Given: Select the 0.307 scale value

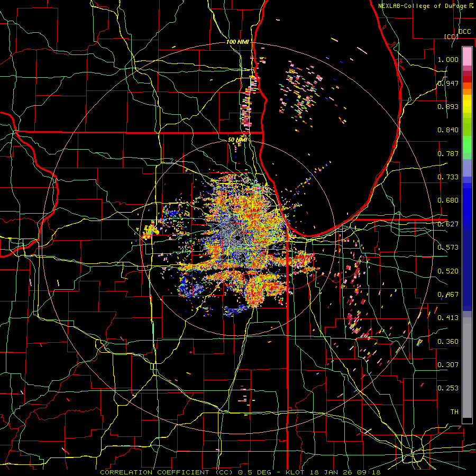Looking at the screenshot, I should (x=448, y=365).
